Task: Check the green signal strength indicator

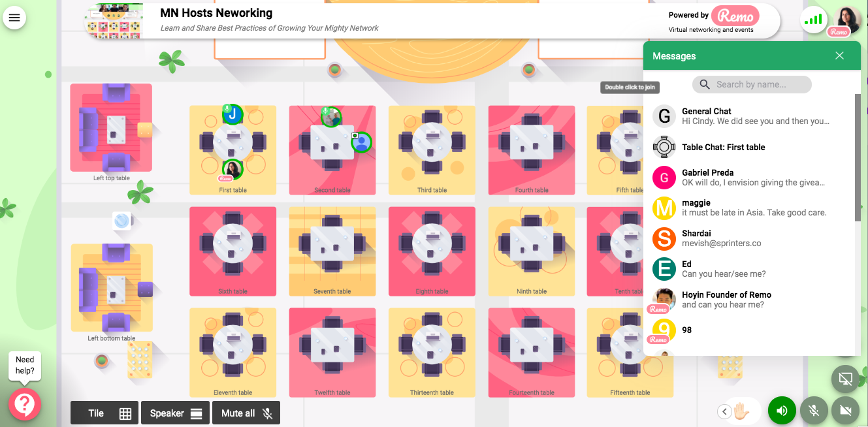Action: (x=813, y=18)
